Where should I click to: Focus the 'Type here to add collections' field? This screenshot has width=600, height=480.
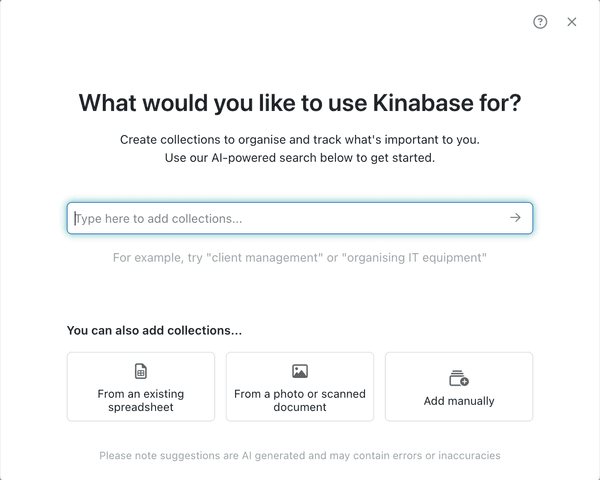[x=300, y=218]
